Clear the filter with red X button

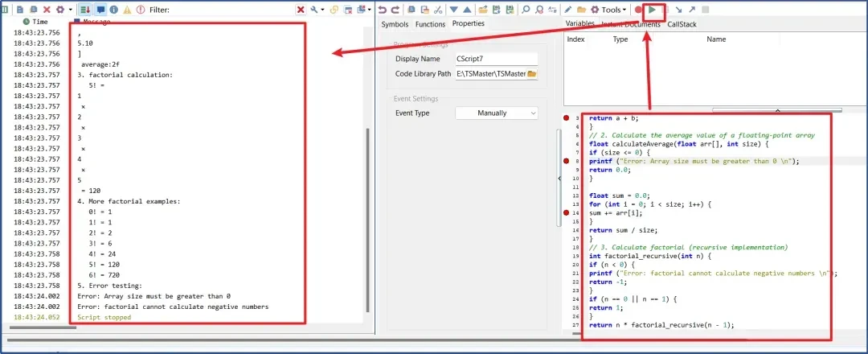(301, 10)
